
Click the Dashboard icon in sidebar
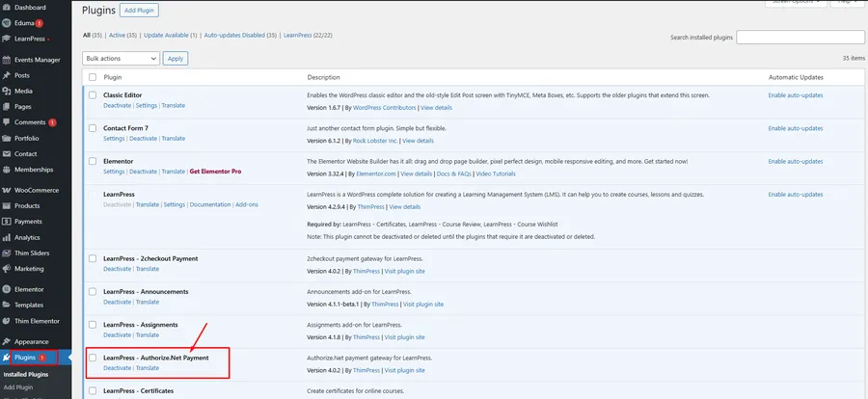click(x=7, y=8)
